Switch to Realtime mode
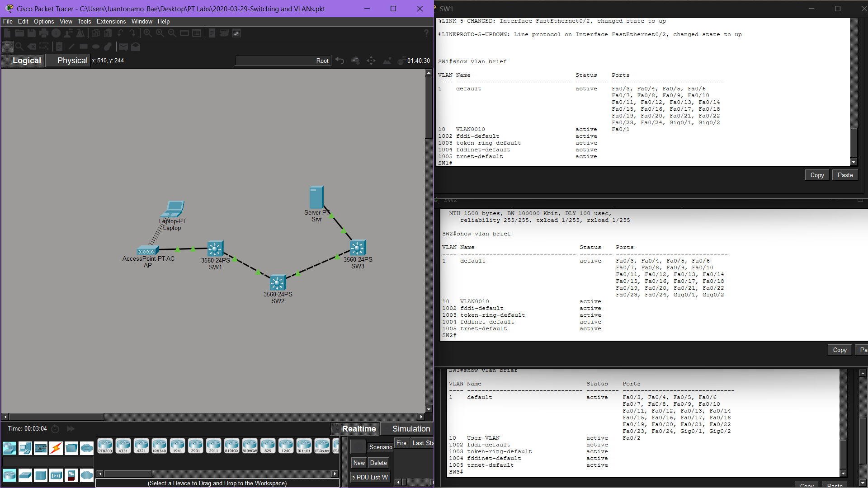Viewport: 868px width, 488px height. 355,429
